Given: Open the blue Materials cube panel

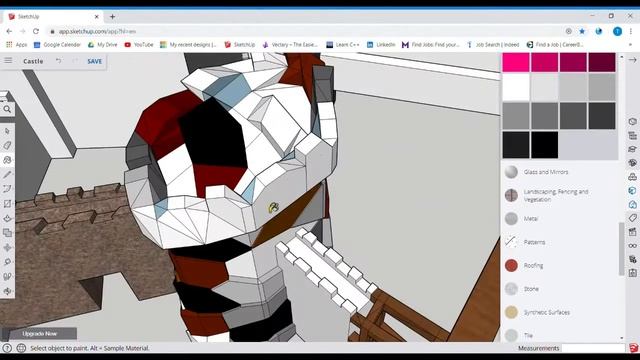Looking at the screenshot, I should coord(632,191).
